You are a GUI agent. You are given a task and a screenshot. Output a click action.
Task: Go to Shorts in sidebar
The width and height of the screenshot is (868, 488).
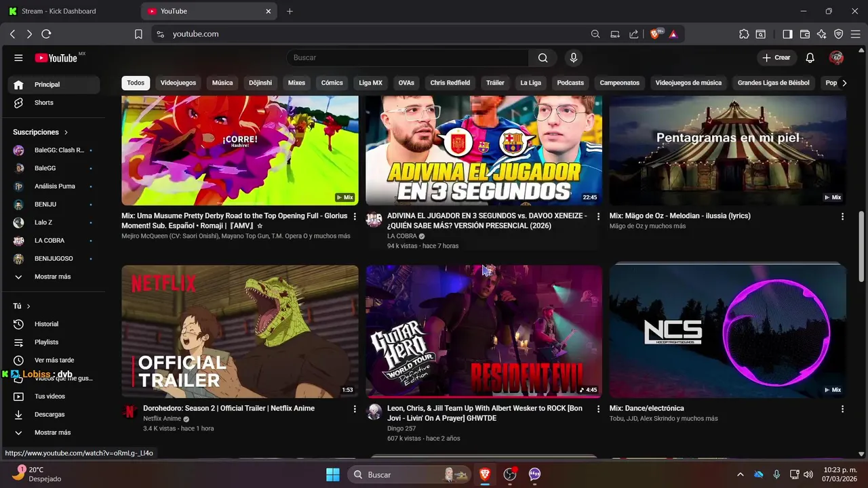tap(54, 102)
